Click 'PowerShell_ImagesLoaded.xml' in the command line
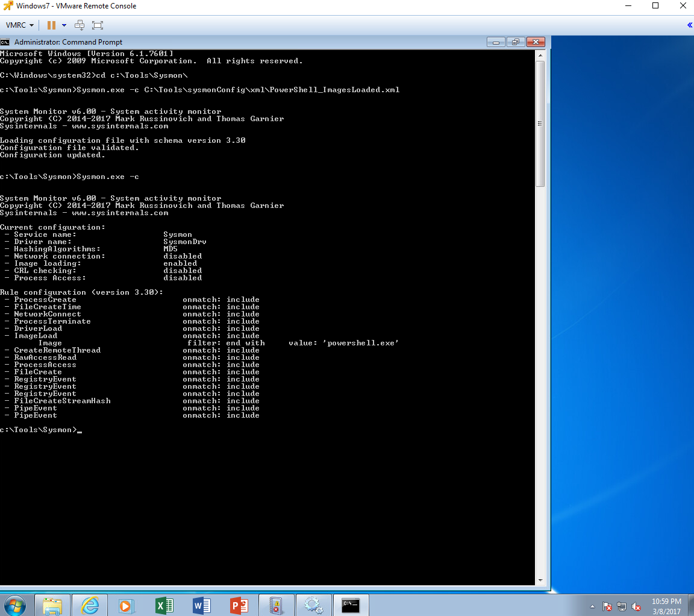 point(334,89)
